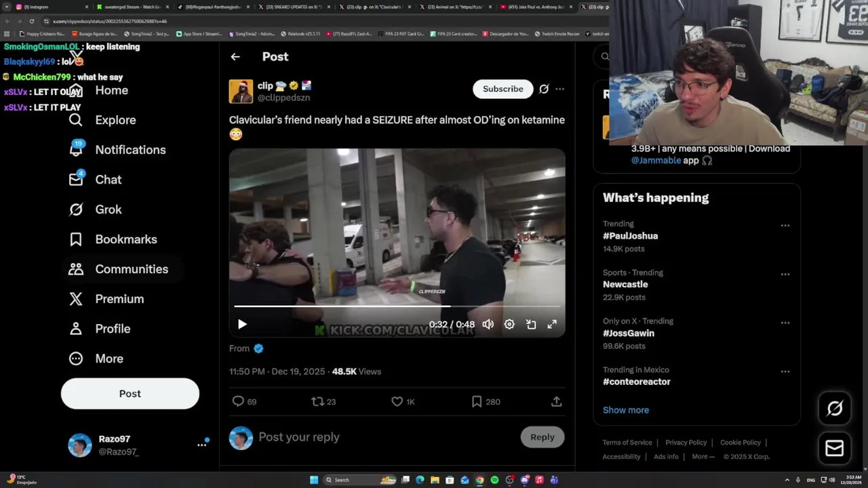Open options dots beside #conteoreactor
Screen dimensions: 868x488
coord(785,371)
